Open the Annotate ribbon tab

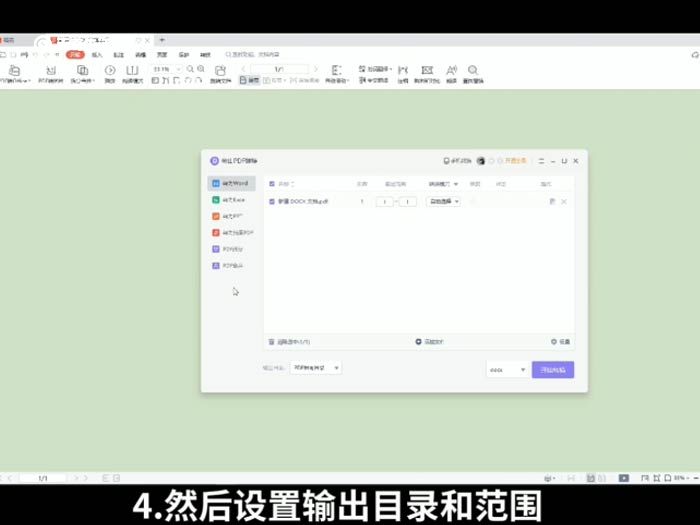point(118,55)
